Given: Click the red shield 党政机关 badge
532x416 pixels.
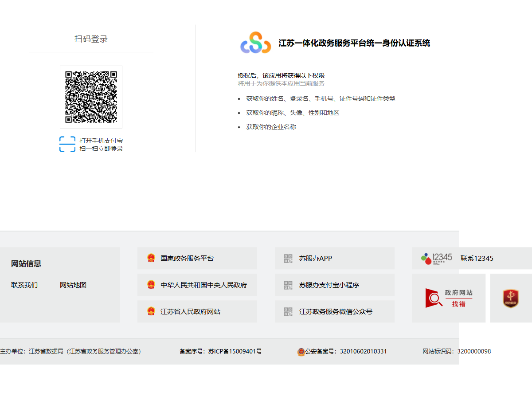Looking at the screenshot, I should click(511, 298).
